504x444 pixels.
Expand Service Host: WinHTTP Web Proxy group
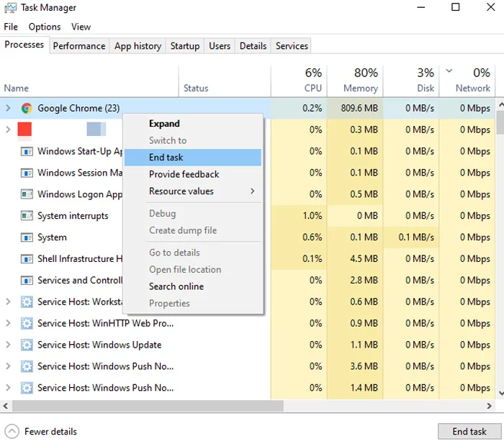(x=9, y=323)
